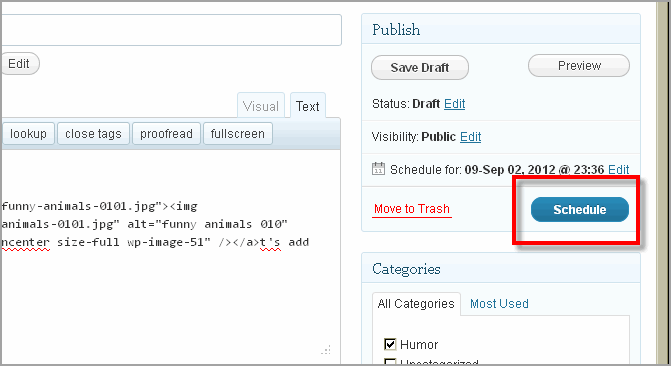
Task: Click the permalink Edit button
Action: (19, 64)
